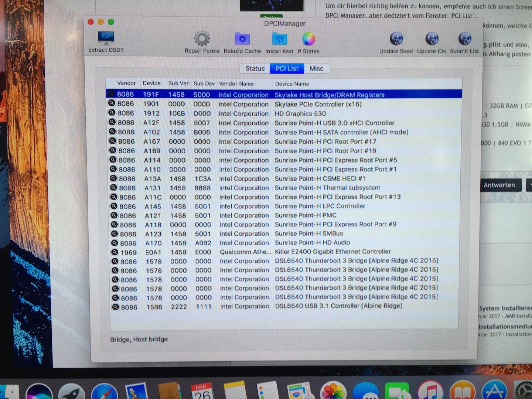Click device ID 15B6 in the table

point(154,307)
